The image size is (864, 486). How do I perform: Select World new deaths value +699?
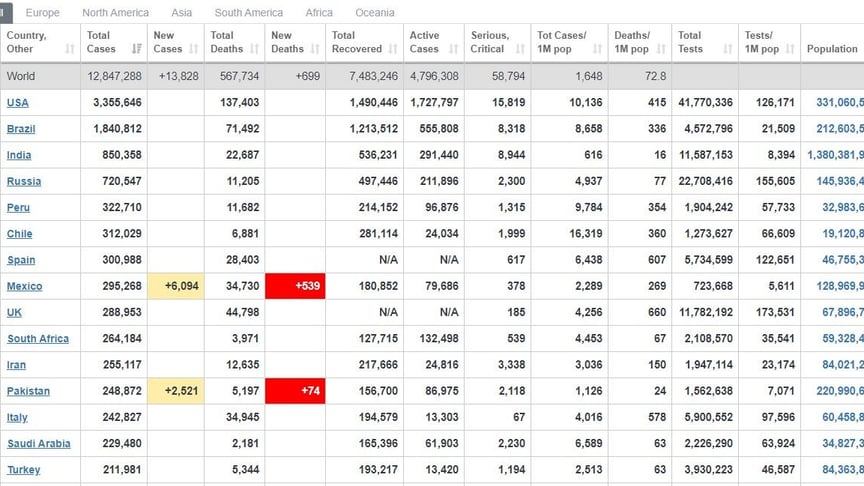307,76
